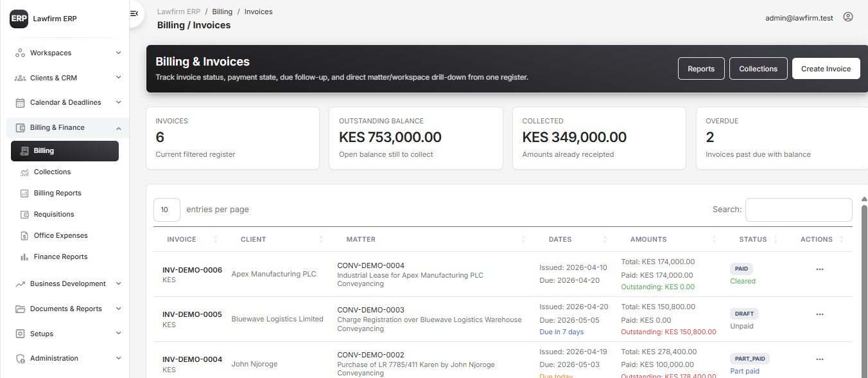Sort table by Status column arrows

pos(775,239)
